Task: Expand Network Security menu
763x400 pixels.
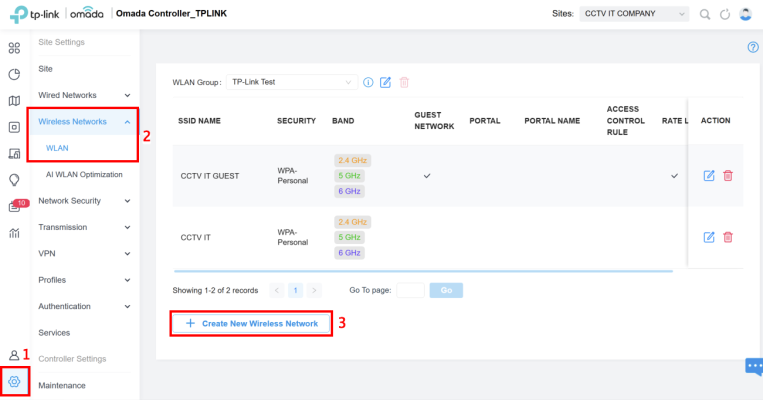Action: click(84, 200)
